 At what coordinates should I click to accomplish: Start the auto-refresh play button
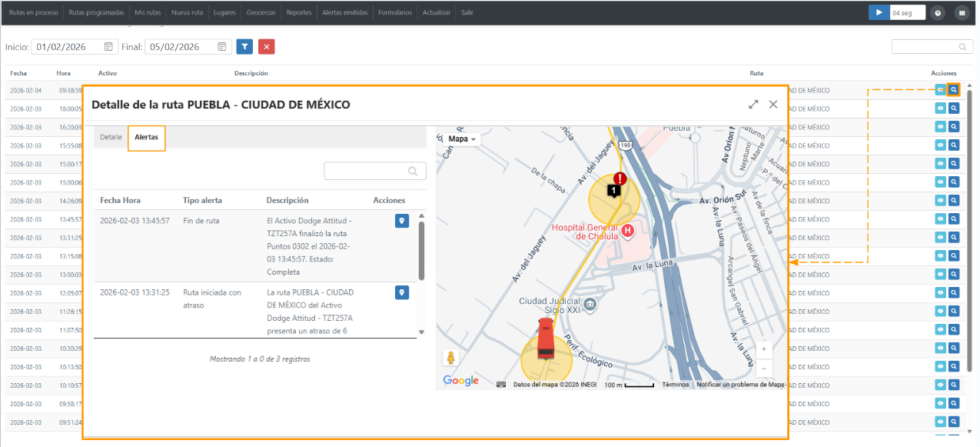[x=879, y=12]
